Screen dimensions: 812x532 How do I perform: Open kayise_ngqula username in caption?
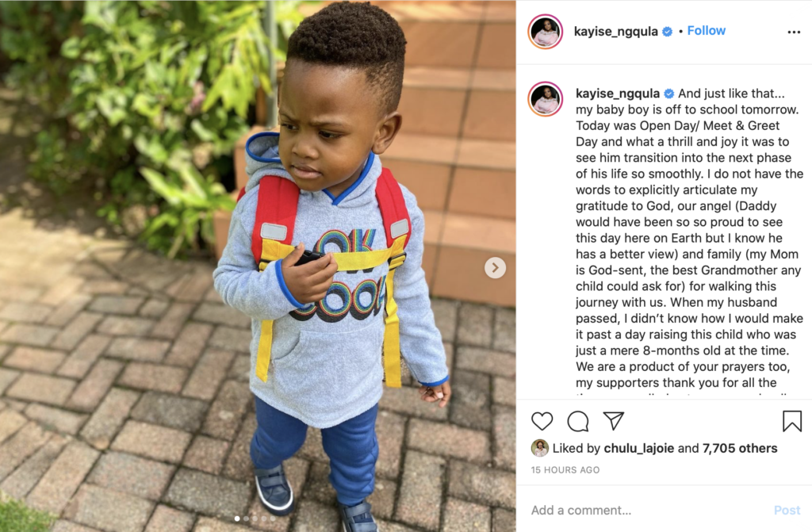(617, 94)
